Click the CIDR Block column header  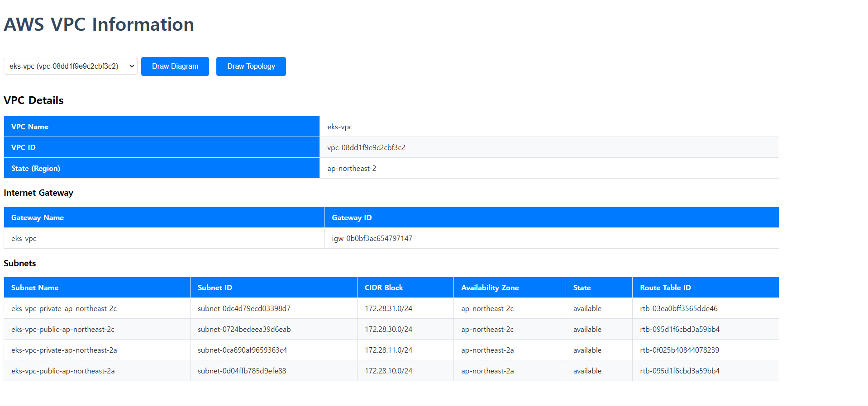(405, 288)
